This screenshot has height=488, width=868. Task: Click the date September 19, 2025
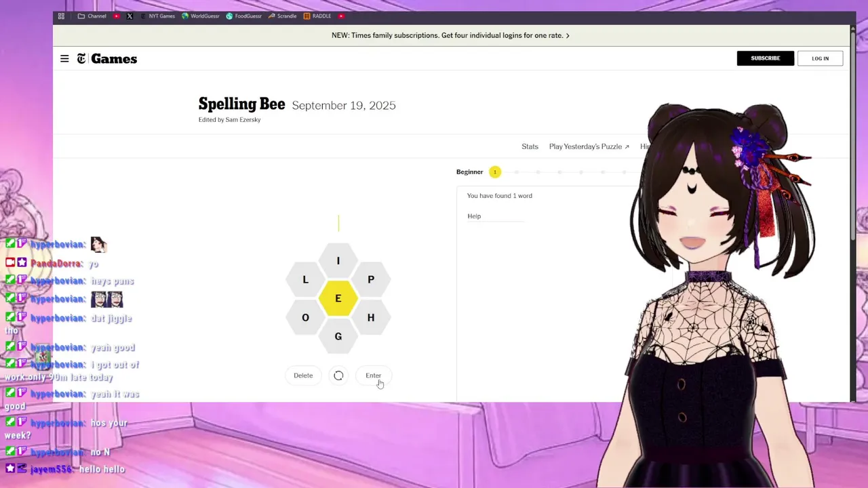point(344,106)
